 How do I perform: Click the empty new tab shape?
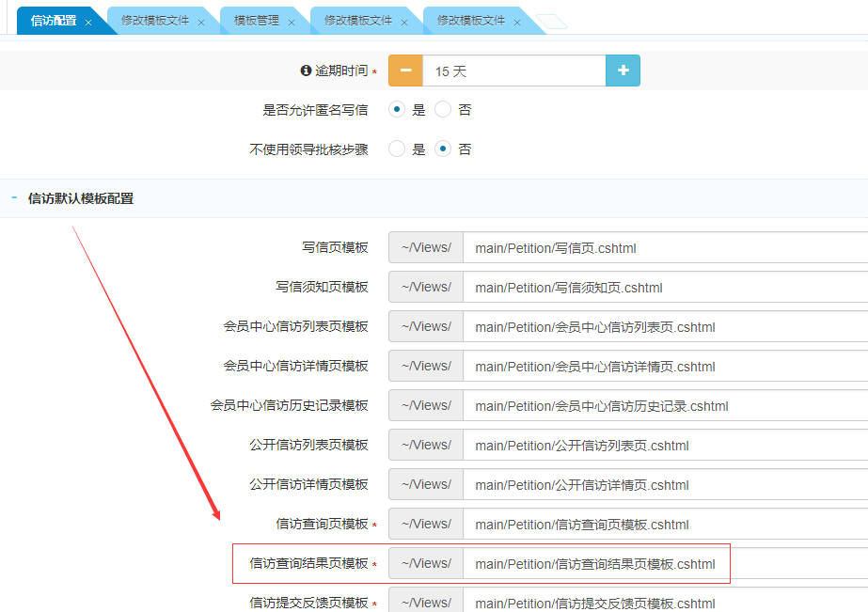(552, 22)
